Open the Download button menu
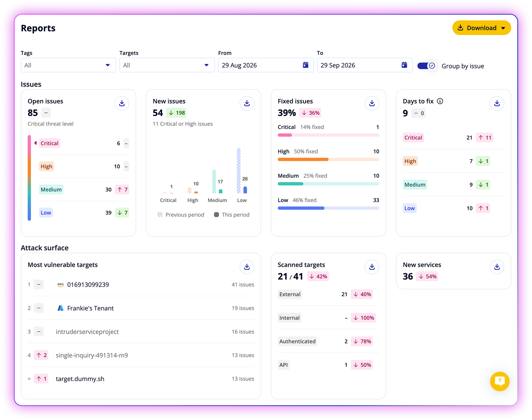 (x=481, y=28)
